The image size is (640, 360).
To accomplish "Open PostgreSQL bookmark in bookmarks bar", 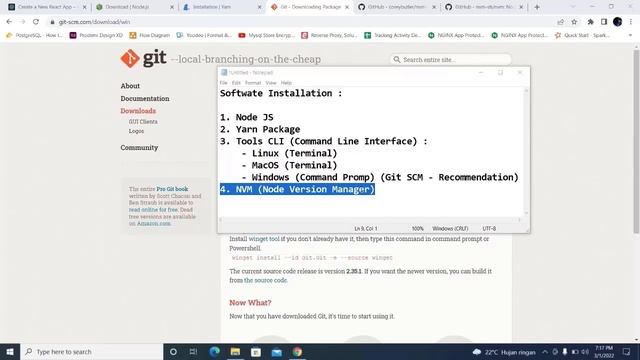I will pyautogui.click(x=34, y=36).
